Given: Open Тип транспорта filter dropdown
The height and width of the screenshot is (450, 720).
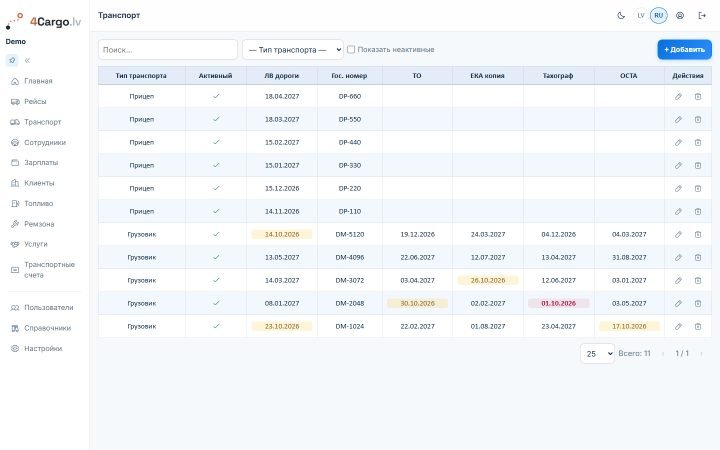Looking at the screenshot, I should [293, 50].
